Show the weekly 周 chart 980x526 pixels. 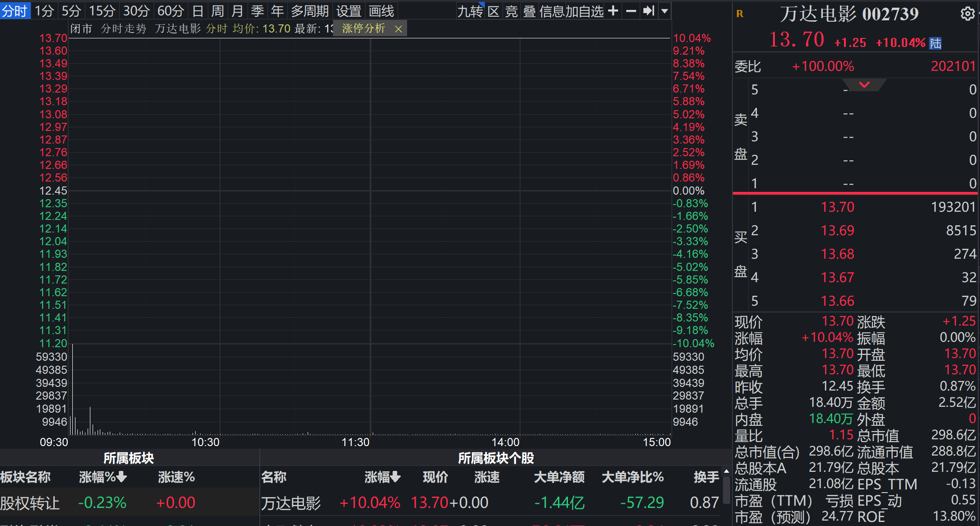pos(217,11)
